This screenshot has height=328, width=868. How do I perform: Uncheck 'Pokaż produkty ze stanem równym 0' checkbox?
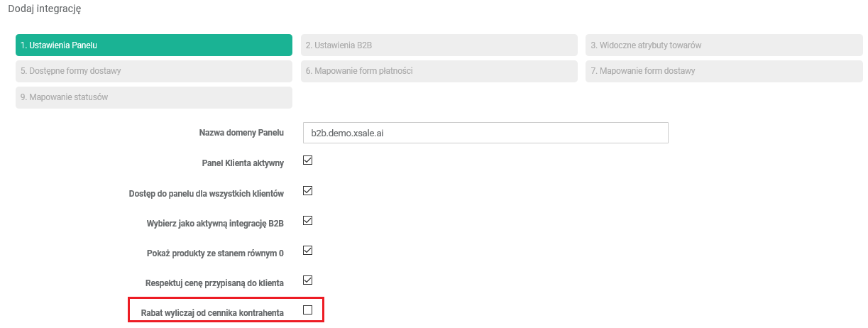308,251
